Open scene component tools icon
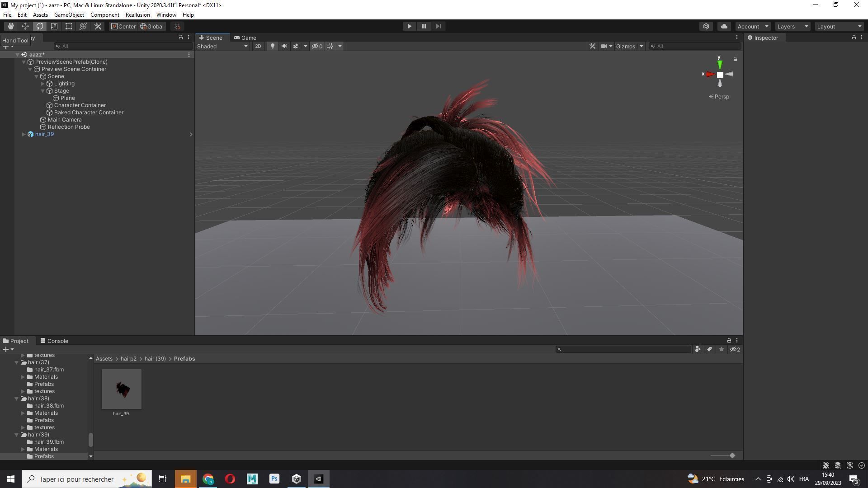Screen dimensions: 868x488 coord(592,46)
